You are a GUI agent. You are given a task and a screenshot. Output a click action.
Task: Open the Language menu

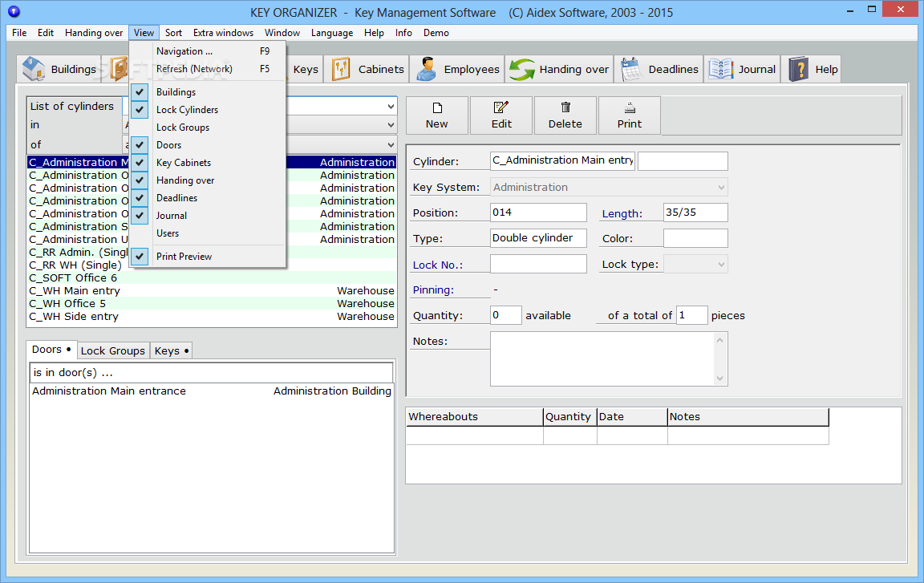point(332,33)
